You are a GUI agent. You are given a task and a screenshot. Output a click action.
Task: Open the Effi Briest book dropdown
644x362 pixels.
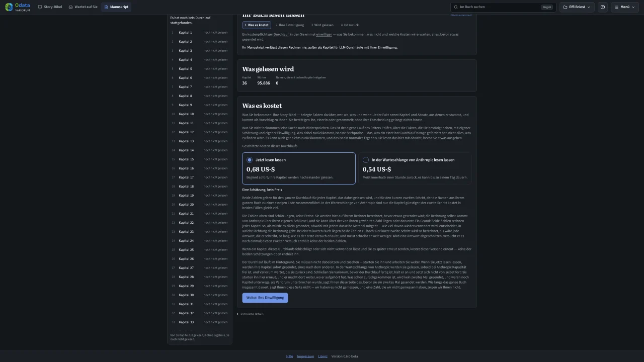click(x=577, y=7)
